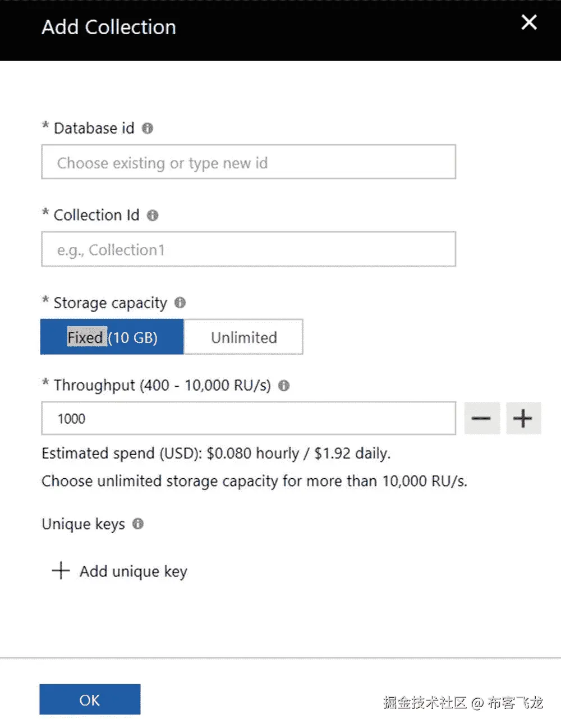Select the Unlimited storage option
This screenshot has height=728, width=561.
pyautogui.click(x=243, y=337)
